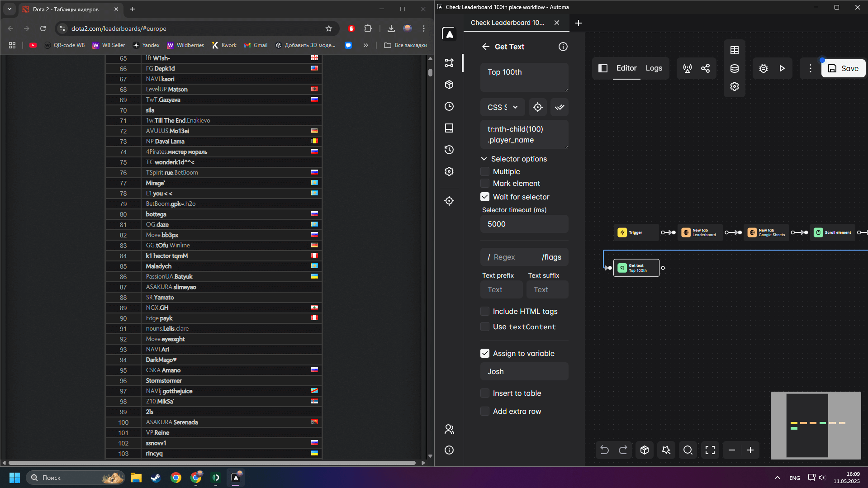
Task: Click the workflow minimap thumbnail
Action: 816,425
